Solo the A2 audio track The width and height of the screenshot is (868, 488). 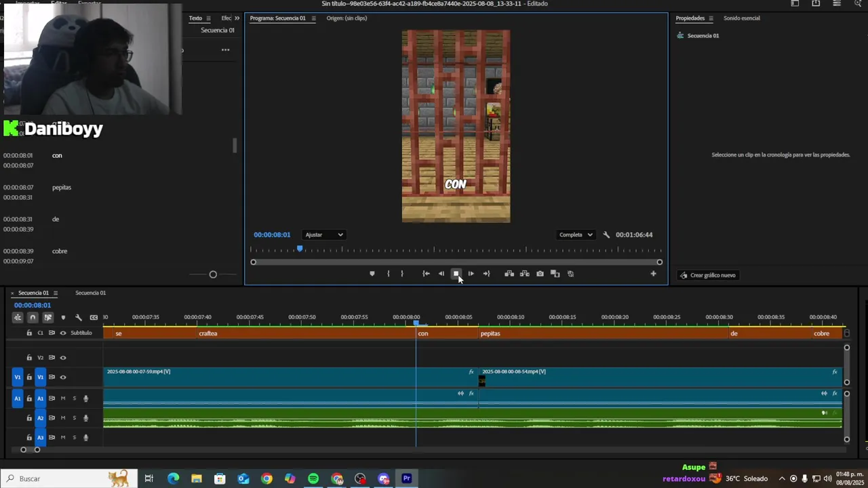click(75, 418)
